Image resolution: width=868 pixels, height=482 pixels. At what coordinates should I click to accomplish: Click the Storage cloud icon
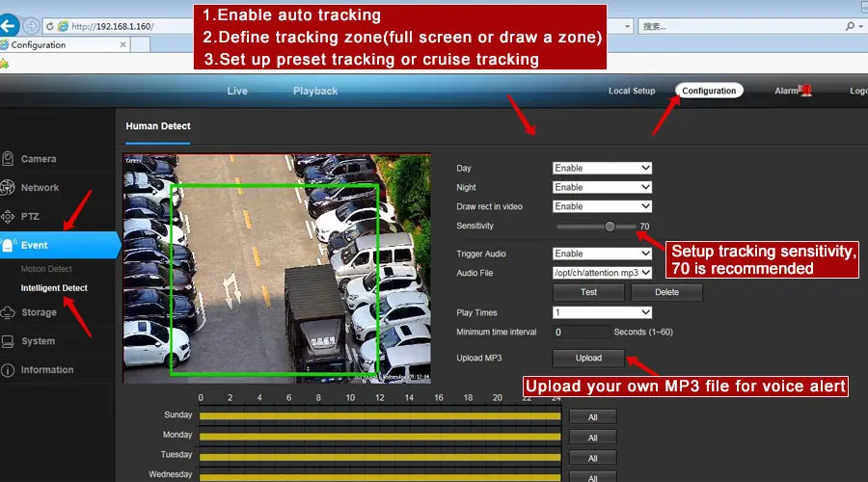click(x=8, y=312)
